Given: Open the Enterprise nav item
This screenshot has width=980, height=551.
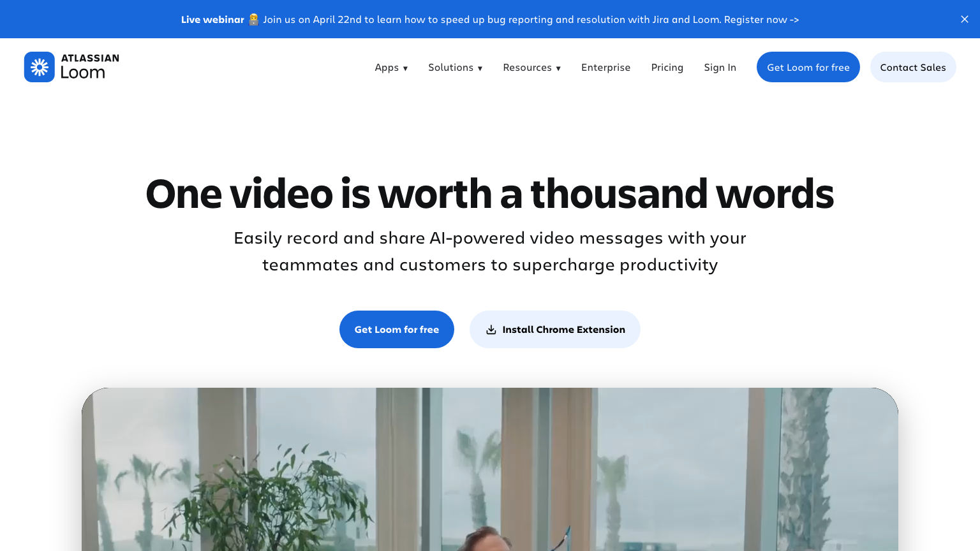Looking at the screenshot, I should (x=605, y=68).
